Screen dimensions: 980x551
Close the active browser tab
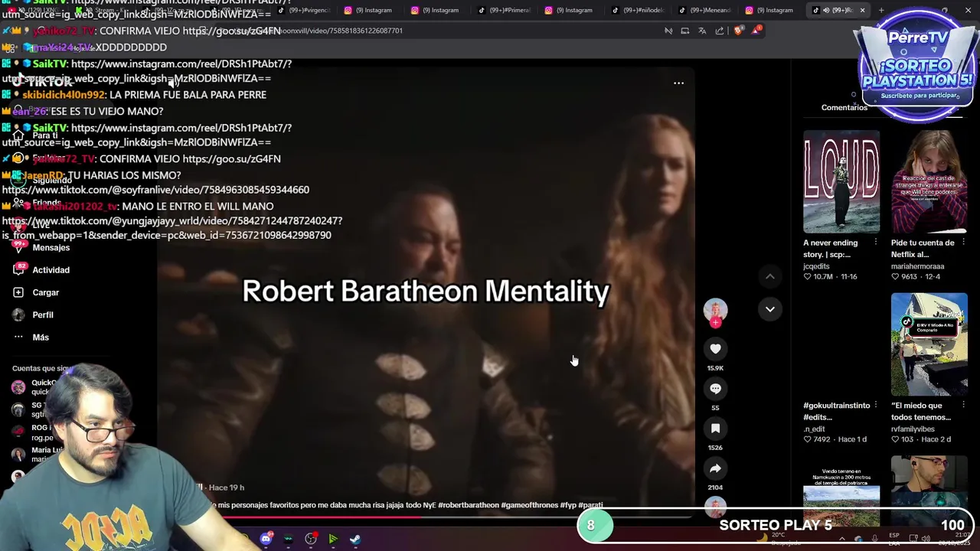tap(862, 10)
